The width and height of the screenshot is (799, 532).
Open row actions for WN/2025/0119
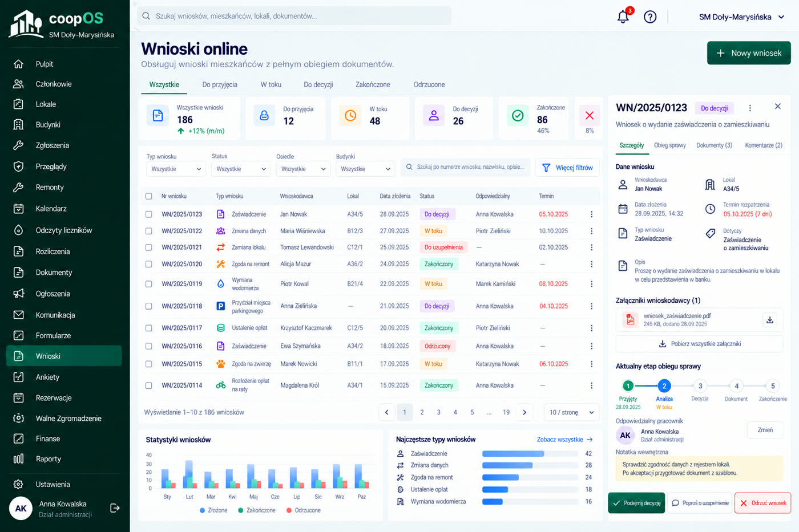click(x=591, y=284)
